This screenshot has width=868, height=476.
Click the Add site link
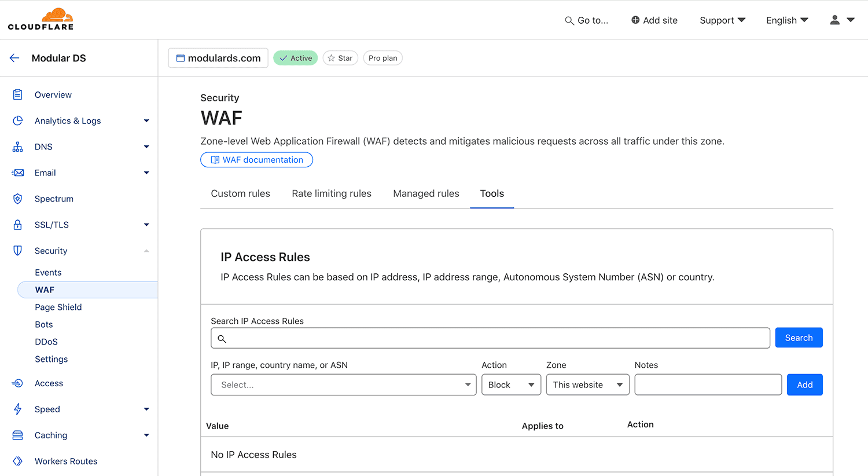[x=654, y=20]
